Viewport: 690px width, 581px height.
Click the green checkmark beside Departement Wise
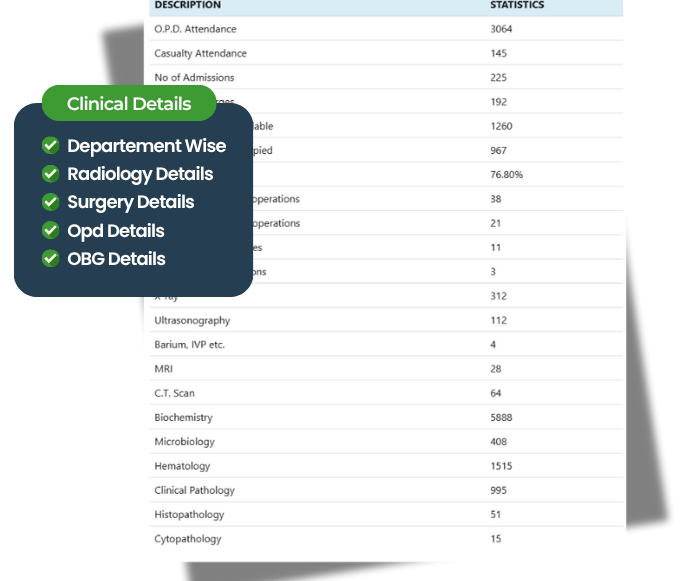point(51,145)
